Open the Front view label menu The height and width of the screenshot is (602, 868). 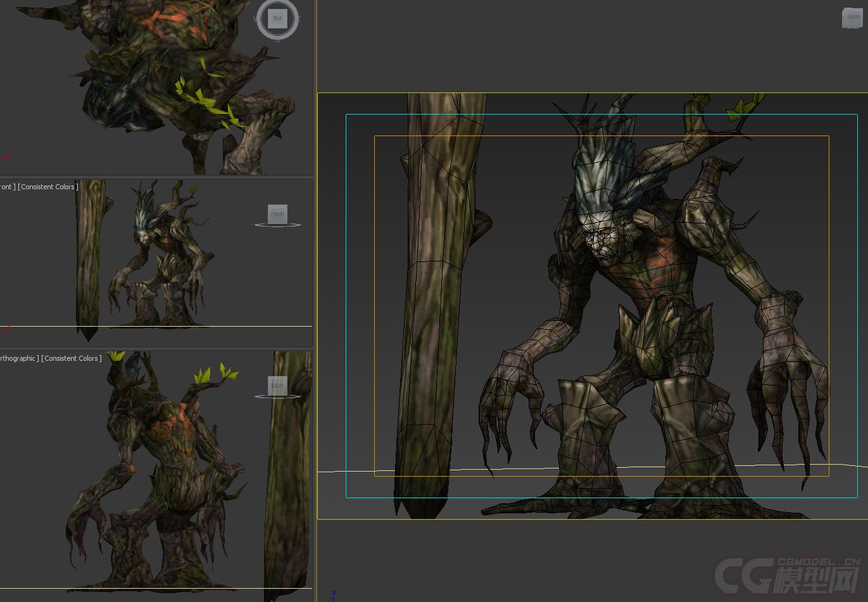(x=8, y=187)
